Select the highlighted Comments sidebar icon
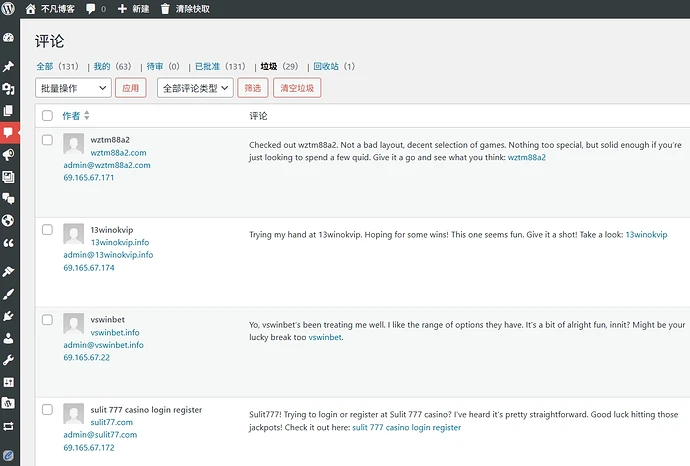Viewport: 690px width, 466px height. 8,132
